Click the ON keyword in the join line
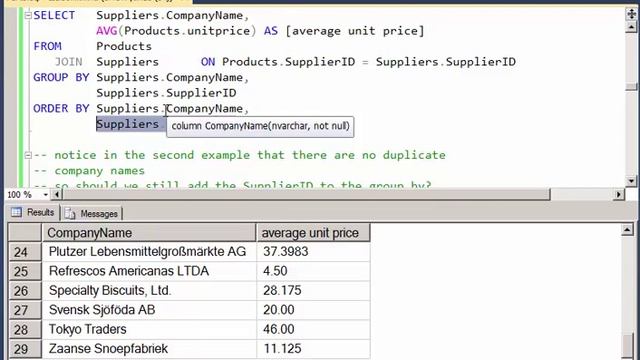The height and width of the screenshot is (360, 640). 208,62
